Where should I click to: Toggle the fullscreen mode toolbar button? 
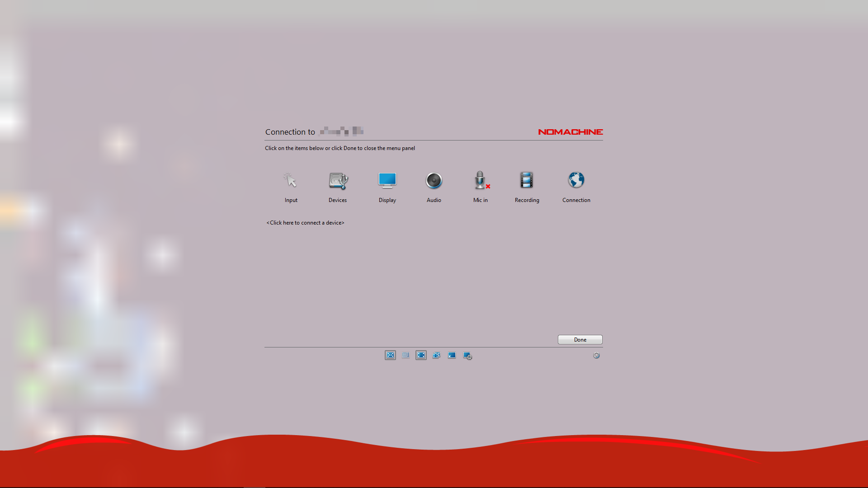click(421, 355)
